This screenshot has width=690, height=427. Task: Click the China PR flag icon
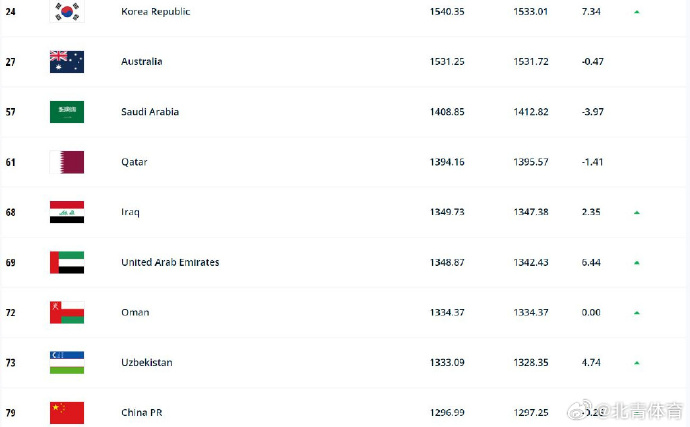coord(67,412)
